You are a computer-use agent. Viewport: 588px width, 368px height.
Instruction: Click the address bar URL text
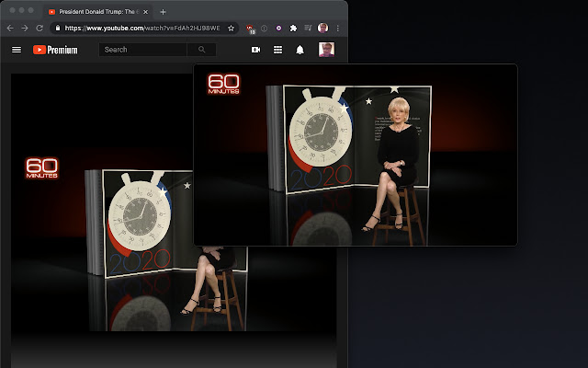[142, 29]
